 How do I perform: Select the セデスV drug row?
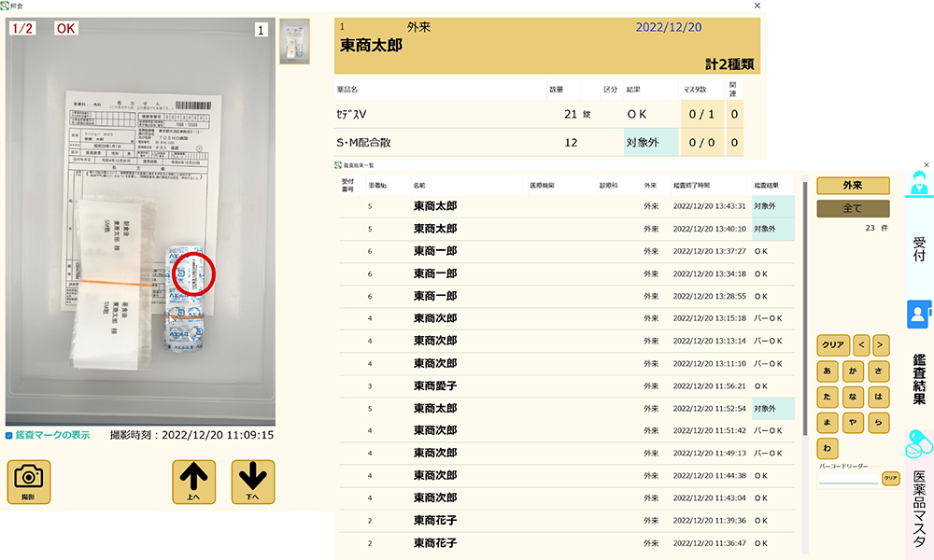coord(539,114)
